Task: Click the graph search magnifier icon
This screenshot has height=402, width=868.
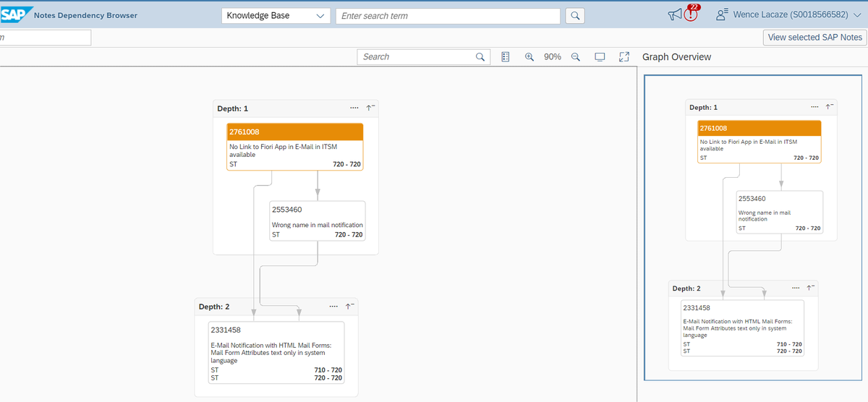Action: coord(480,56)
